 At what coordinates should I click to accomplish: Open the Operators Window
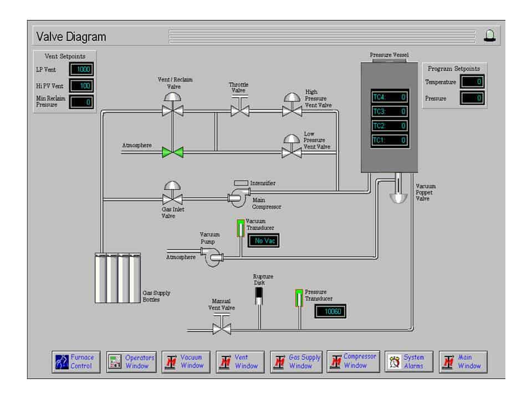point(131,362)
